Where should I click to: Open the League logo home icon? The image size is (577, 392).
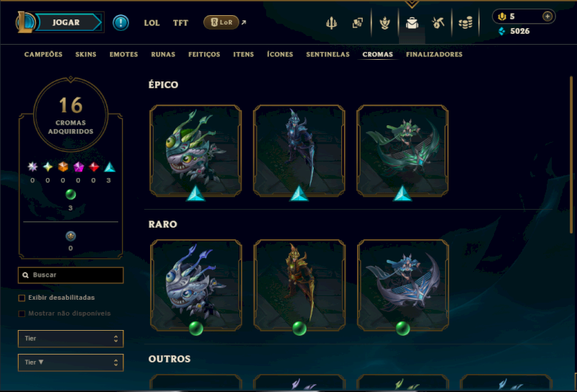click(x=25, y=22)
